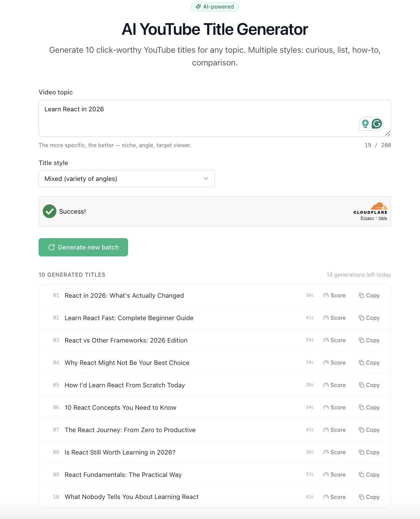Copy title 03 about React vs Other Frameworks

[369, 340]
